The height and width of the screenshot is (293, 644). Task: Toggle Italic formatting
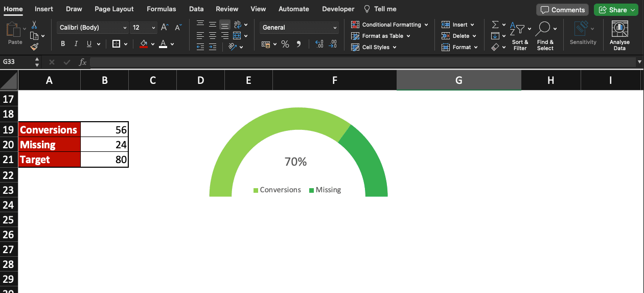click(76, 44)
